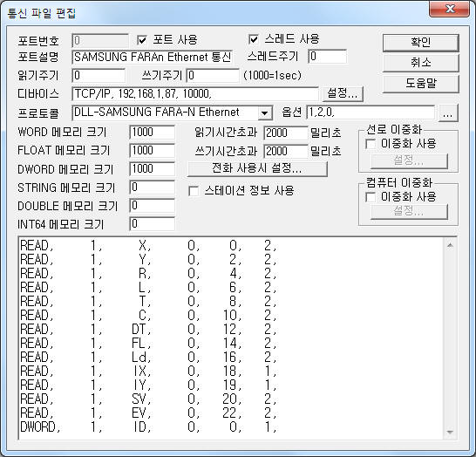
Task: Enable 스테이션 정보 사용 checkbox
Action: pyautogui.click(x=194, y=191)
